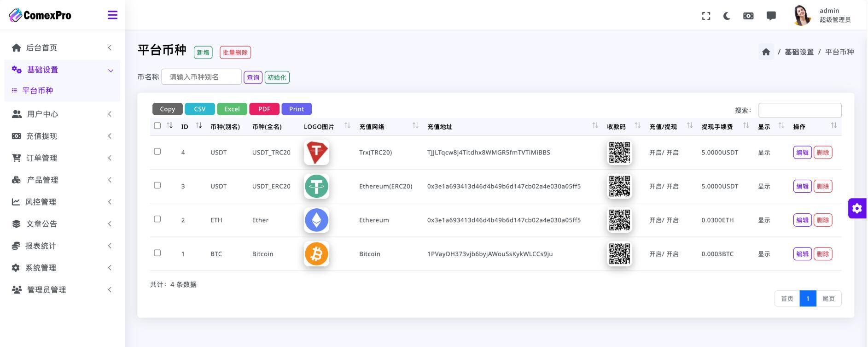Switch to dark mode moon icon
Screen dimensions: 868x347
click(727, 16)
